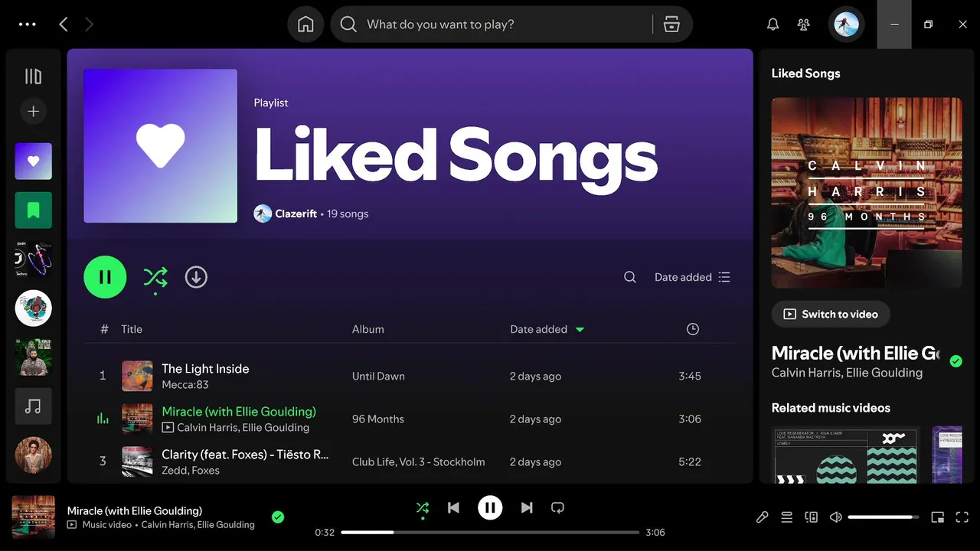Open the '96 Months' album link
This screenshot has height=551, width=980.
(x=378, y=419)
